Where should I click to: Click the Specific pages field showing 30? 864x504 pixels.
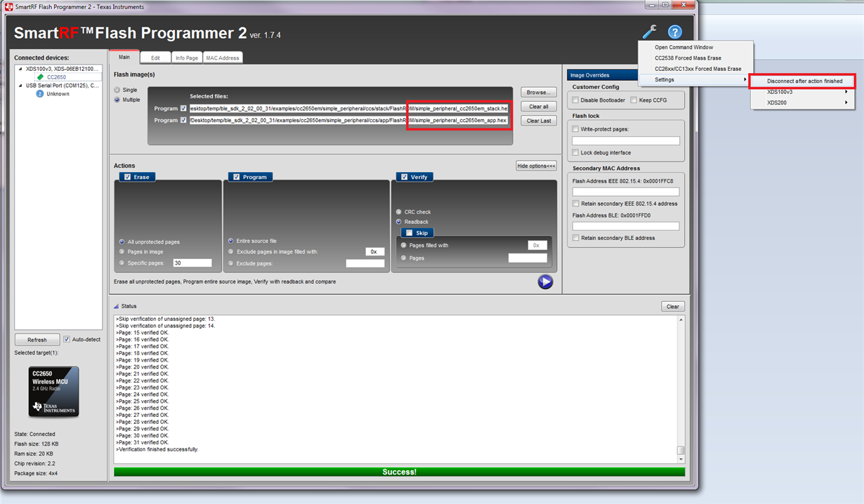tap(192, 263)
